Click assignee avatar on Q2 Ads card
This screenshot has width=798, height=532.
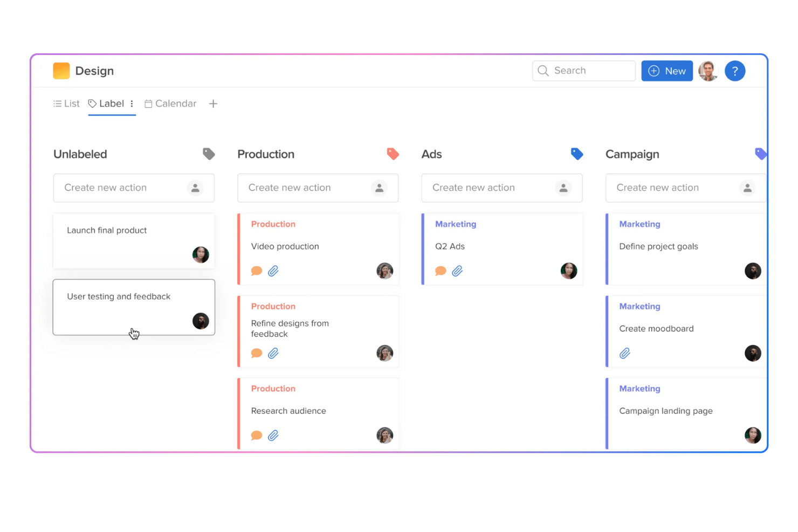[x=569, y=271]
